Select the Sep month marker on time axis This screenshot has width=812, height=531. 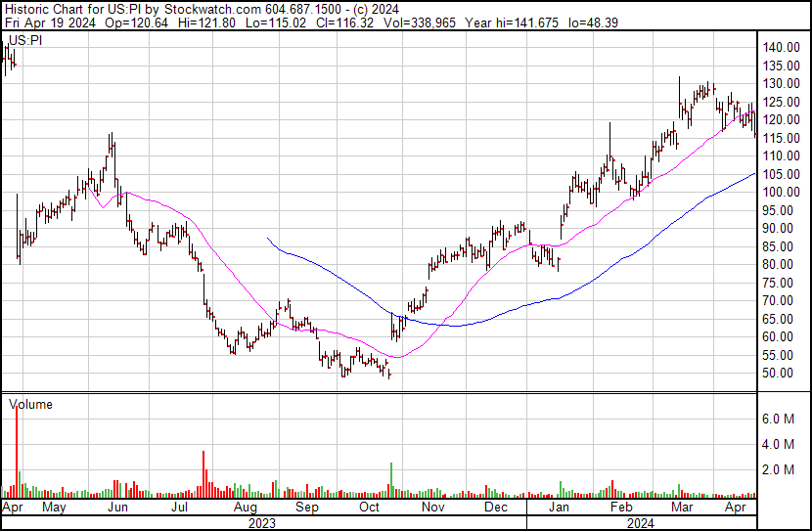(307, 509)
